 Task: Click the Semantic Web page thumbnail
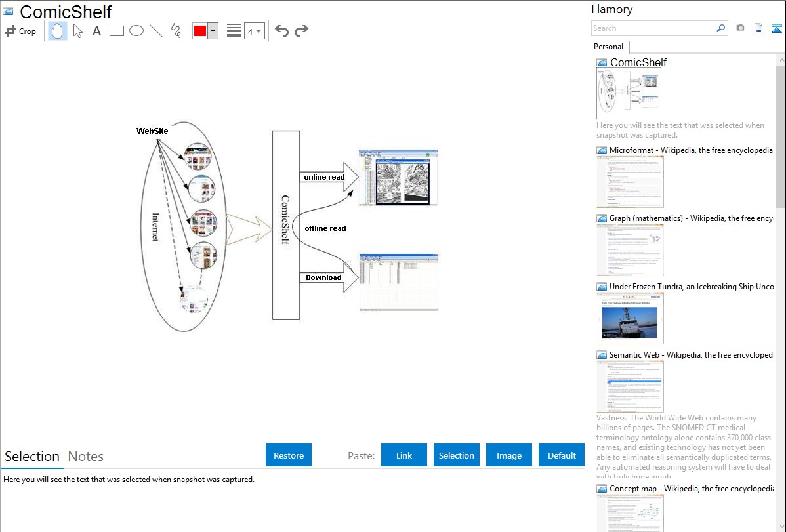tap(630, 386)
